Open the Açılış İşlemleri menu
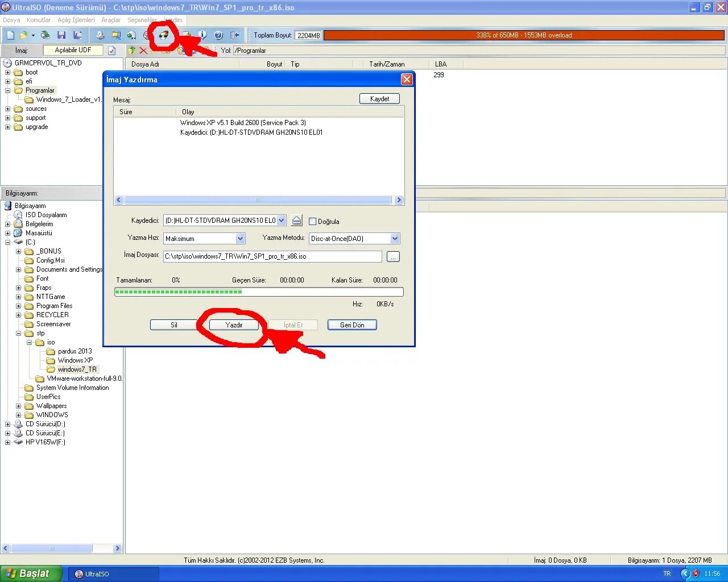This screenshot has height=582, width=728. tap(76, 20)
